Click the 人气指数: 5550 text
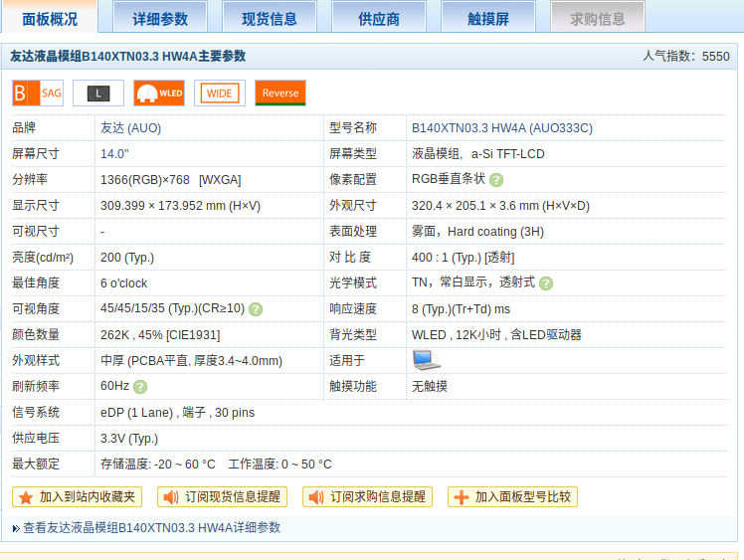The height and width of the screenshot is (560, 744). click(685, 56)
